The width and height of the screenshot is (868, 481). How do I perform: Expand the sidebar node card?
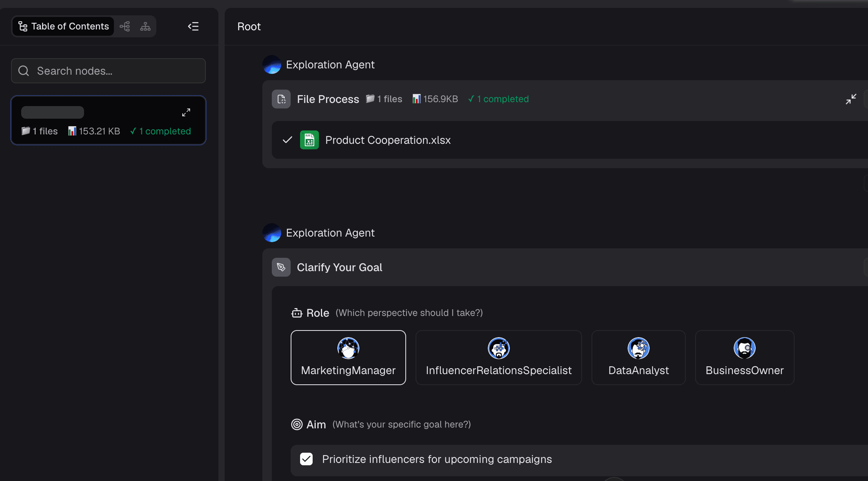[186, 112]
